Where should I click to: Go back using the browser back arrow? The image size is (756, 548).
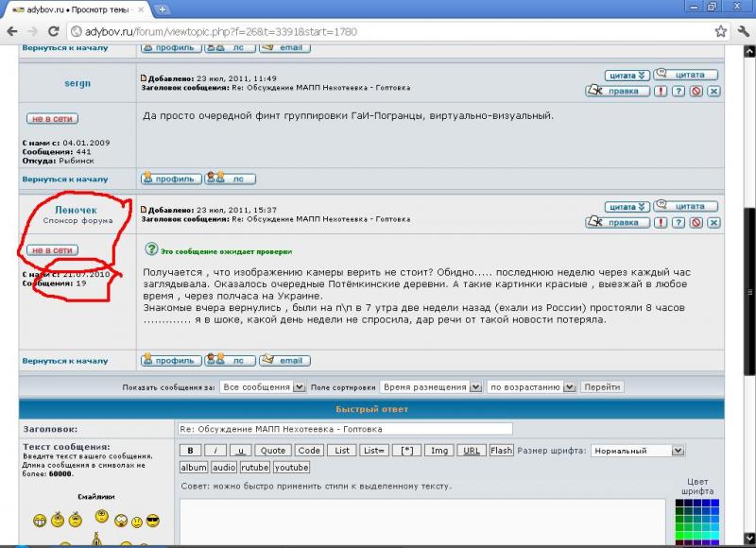pos(11,31)
